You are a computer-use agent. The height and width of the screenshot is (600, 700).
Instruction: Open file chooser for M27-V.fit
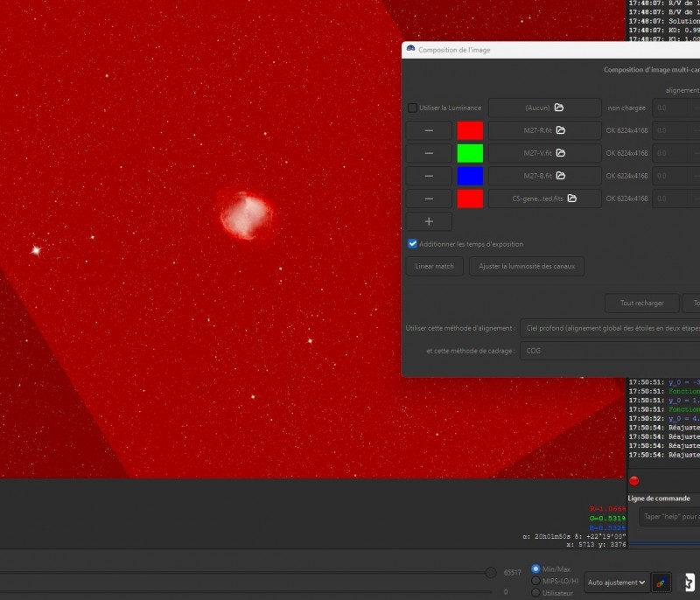tap(544, 153)
